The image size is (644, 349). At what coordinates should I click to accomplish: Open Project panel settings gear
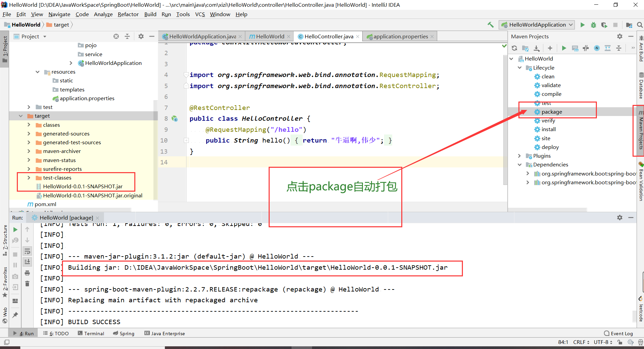(141, 36)
